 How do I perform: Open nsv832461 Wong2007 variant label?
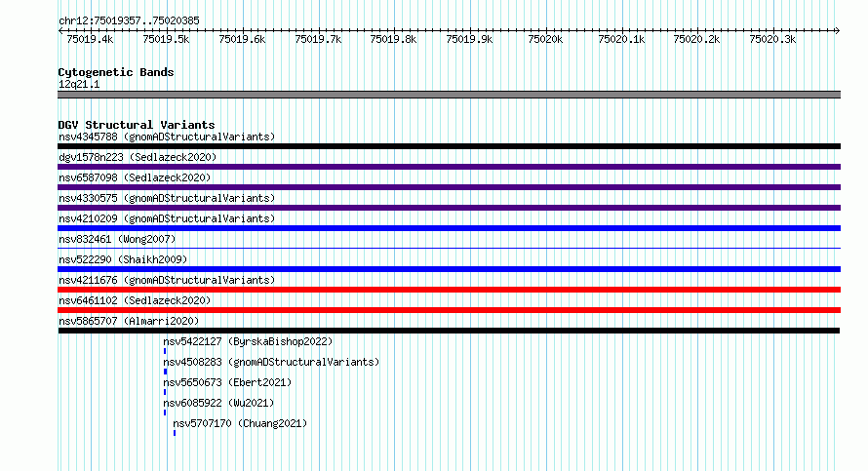[117, 239]
